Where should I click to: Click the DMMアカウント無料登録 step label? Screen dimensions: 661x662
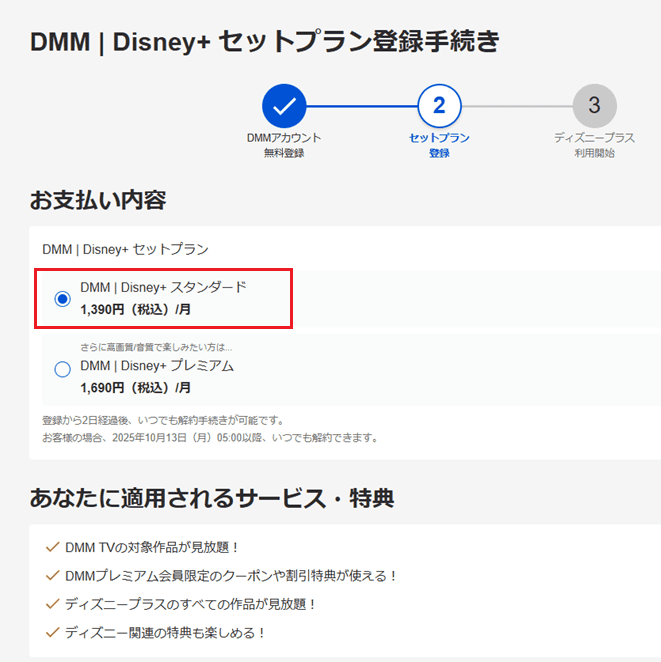(284, 145)
